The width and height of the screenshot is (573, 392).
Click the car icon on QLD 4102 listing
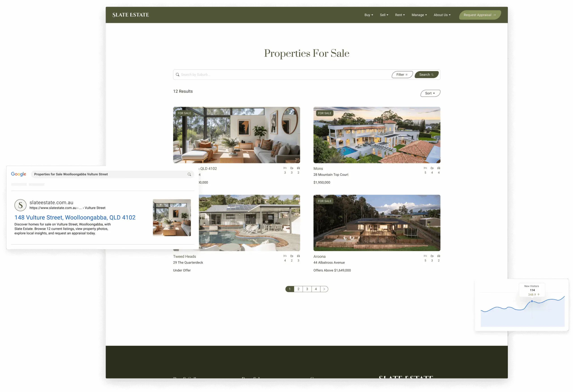click(298, 168)
